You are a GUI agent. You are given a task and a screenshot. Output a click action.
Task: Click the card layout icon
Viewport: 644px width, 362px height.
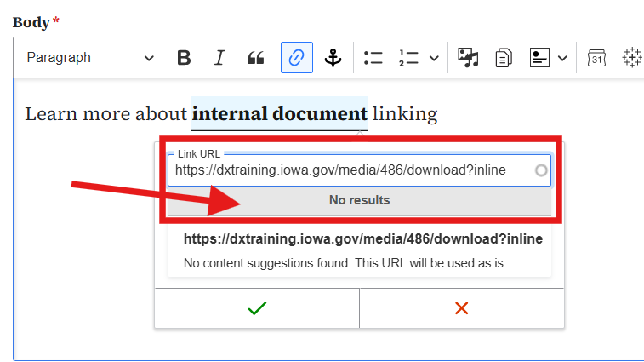coord(539,58)
